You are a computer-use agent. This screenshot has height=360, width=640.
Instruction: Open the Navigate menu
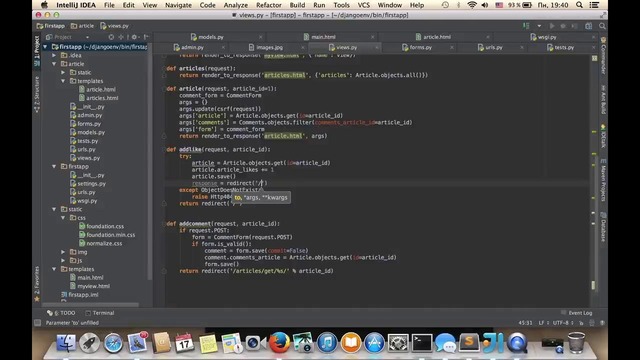point(178,5)
